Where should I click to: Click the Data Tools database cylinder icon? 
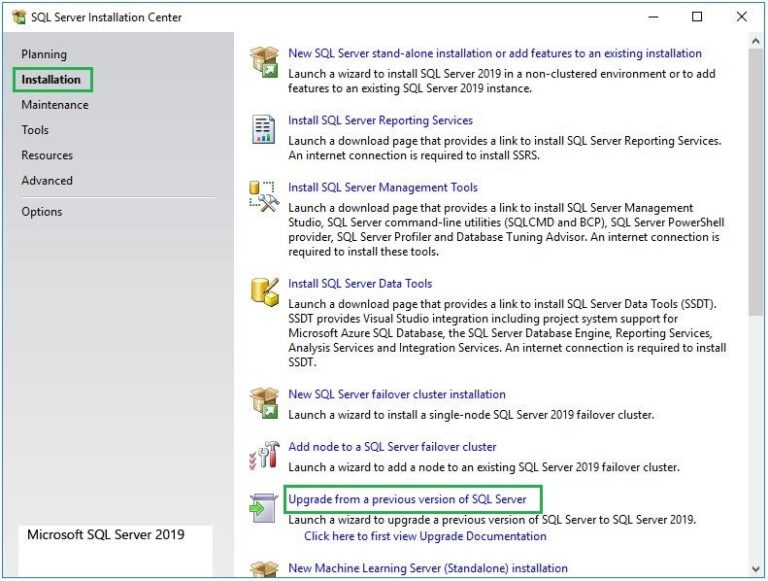coord(264,292)
